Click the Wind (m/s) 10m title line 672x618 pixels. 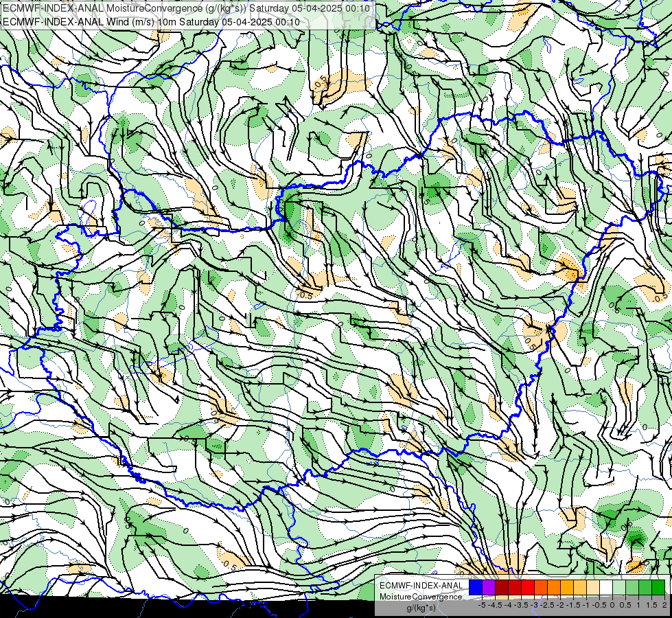click(x=151, y=21)
